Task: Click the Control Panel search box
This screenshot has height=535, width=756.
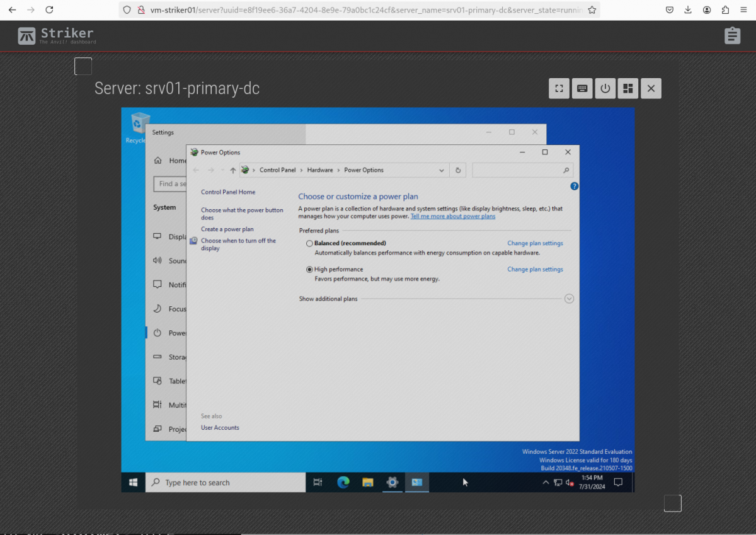Action: [x=517, y=170]
